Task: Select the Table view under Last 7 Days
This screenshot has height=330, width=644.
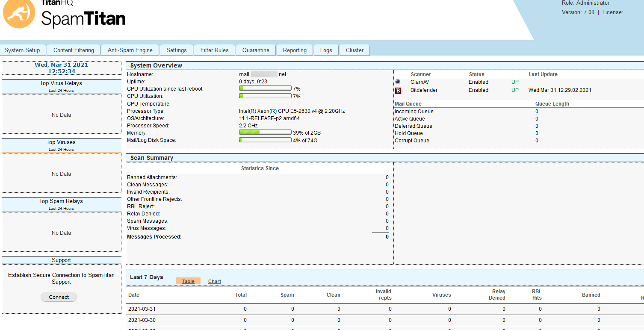Action: point(188,281)
